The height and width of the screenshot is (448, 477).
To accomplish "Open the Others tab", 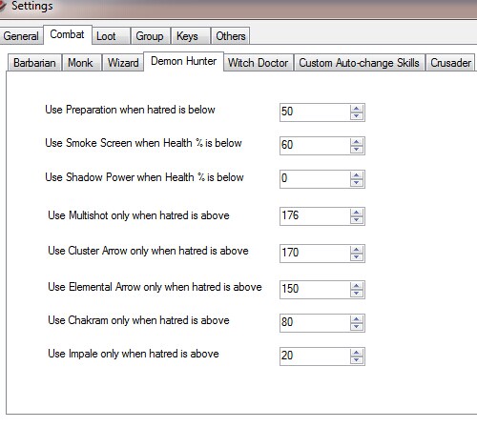I will coord(230,36).
